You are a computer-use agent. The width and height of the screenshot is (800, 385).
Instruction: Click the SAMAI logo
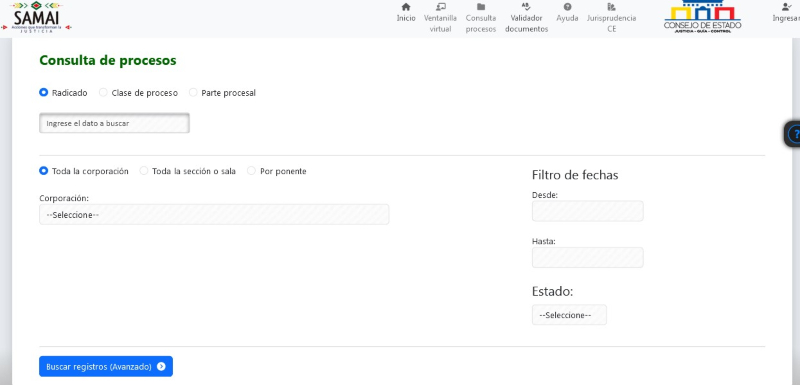pyautogui.click(x=36, y=18)
